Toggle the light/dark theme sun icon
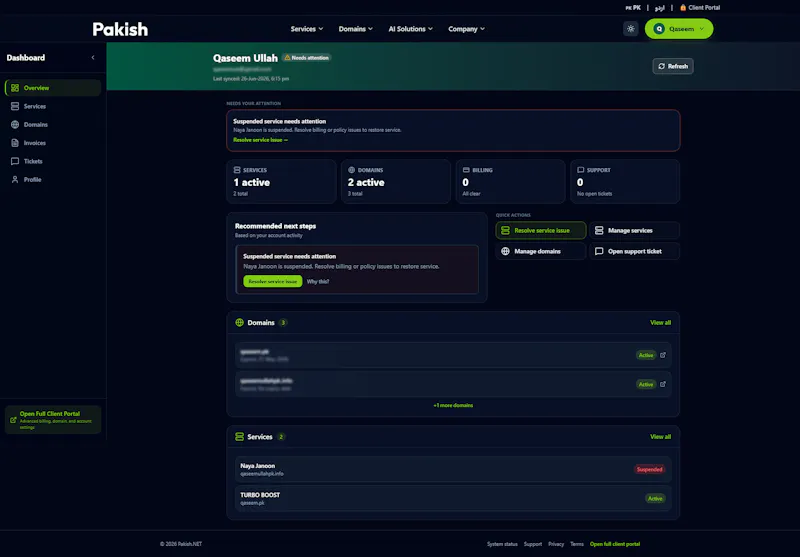 point(631,29)
